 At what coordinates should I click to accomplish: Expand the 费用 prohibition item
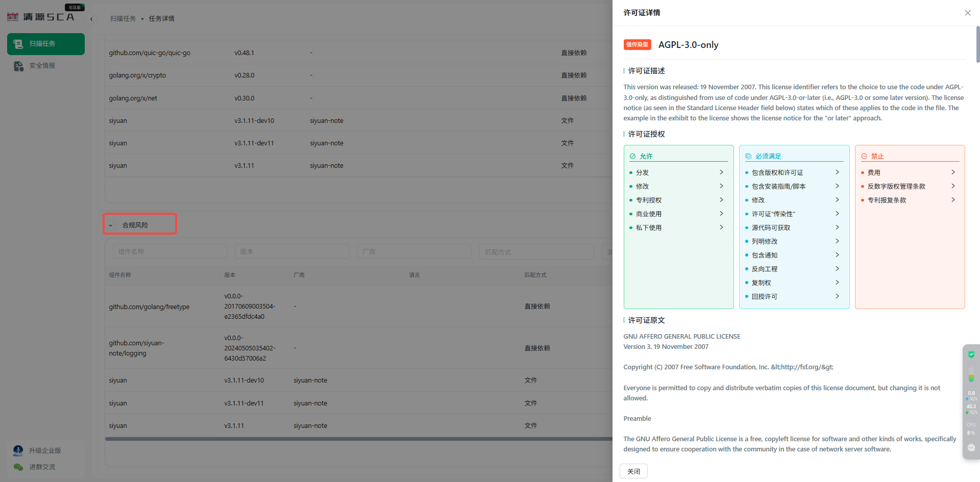point(952,172)
